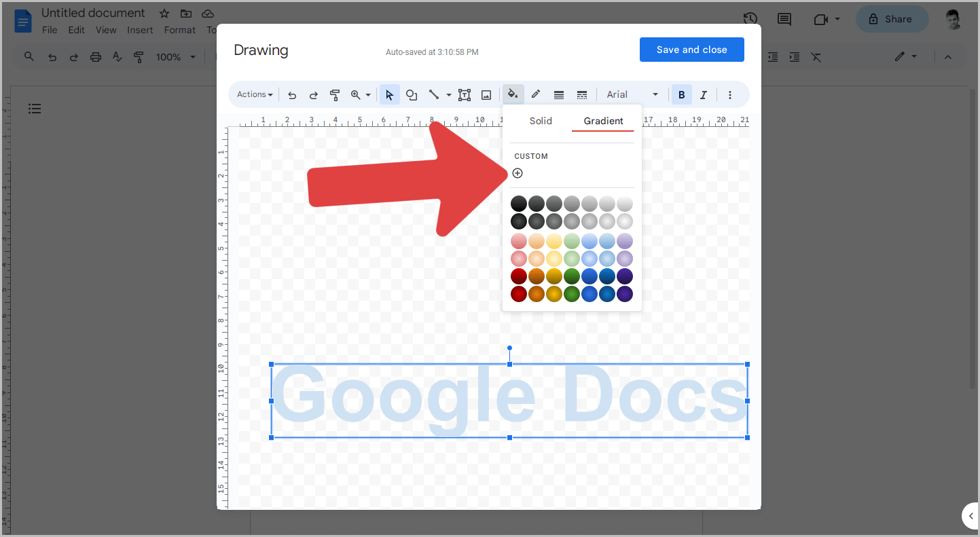This screenshot has height=537, width=980.
Task: Open the Border dash style option
Action: (582, 95)
